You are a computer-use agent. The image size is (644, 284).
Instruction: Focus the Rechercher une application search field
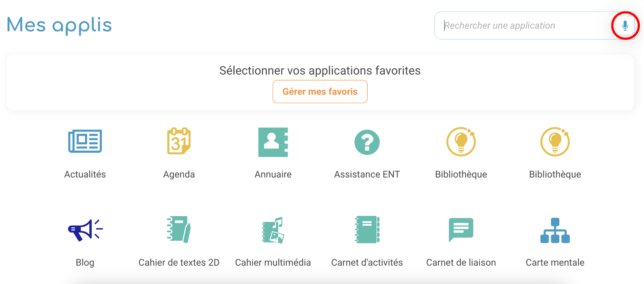tap(519, 25)
